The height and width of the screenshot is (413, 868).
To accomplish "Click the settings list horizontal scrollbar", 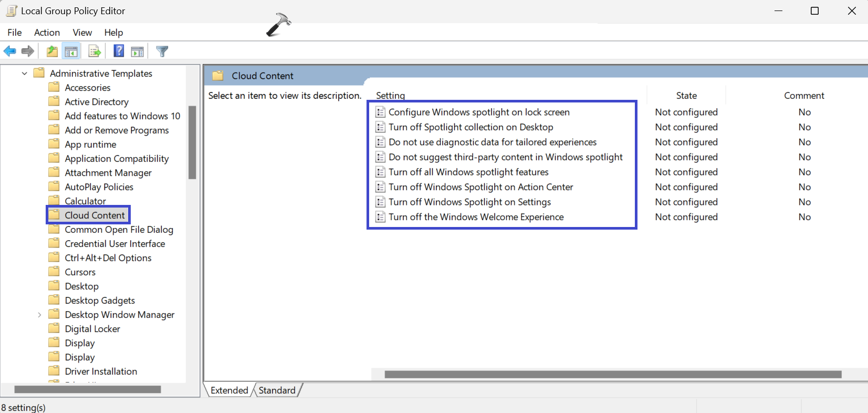I will click(x=612, y=374).
